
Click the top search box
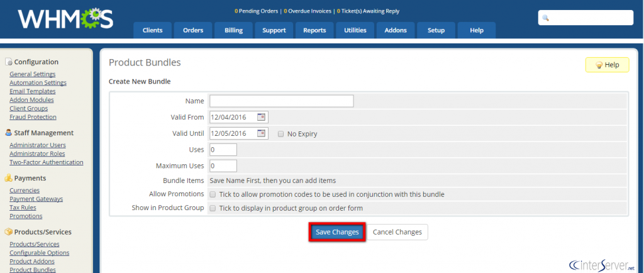(586, 18)
